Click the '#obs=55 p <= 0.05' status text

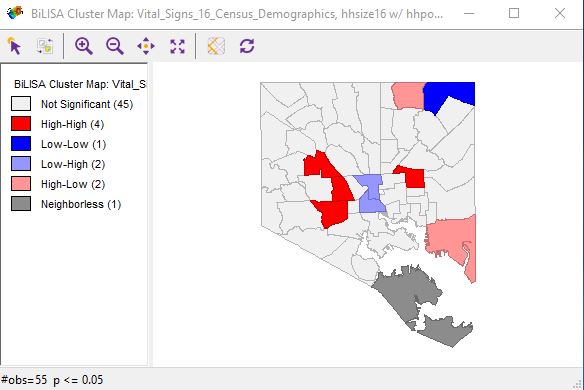point(52,380)
